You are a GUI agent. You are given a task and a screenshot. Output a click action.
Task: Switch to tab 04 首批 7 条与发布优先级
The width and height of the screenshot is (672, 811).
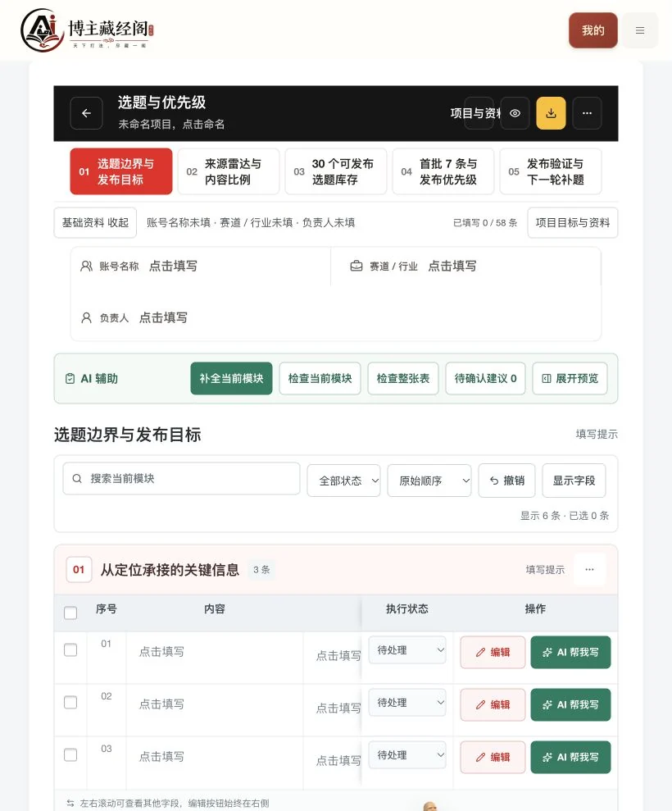[x=443, y=171]
